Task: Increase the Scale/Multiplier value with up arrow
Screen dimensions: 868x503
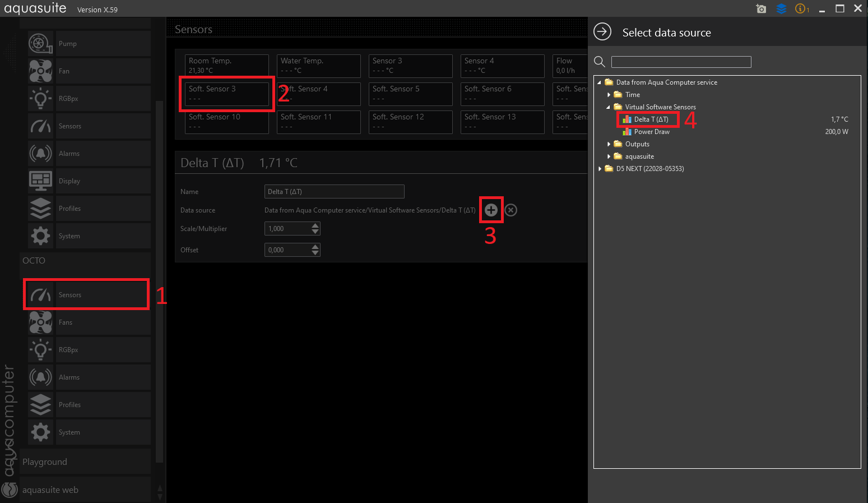Action: coord(315,225)
